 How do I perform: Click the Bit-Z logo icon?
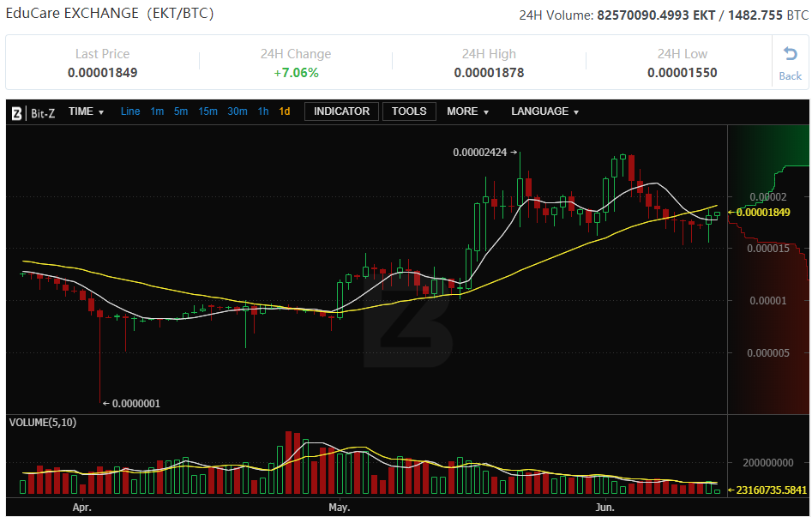16,111
